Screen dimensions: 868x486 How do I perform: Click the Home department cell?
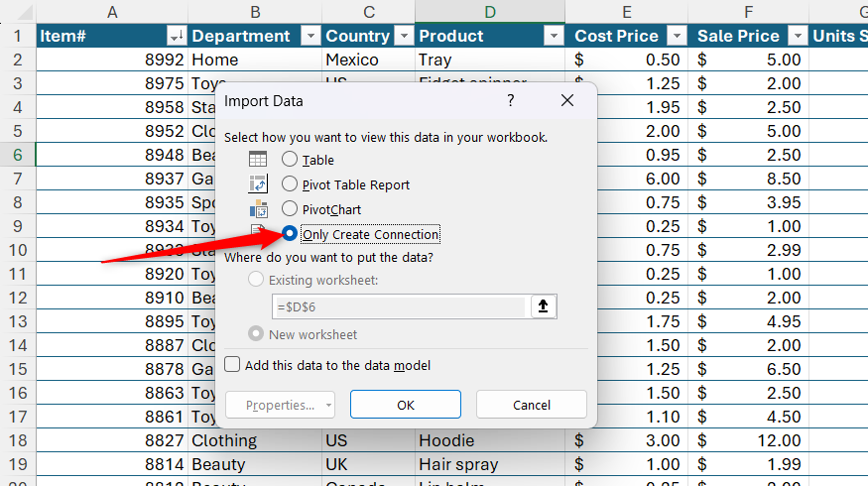pos(255,60)
